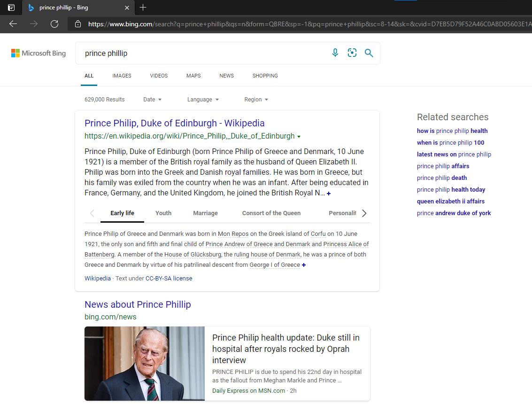Switch to the VIDEOS tab
The width and height of the screenshot is (532, 404).
tap(159, 76)
